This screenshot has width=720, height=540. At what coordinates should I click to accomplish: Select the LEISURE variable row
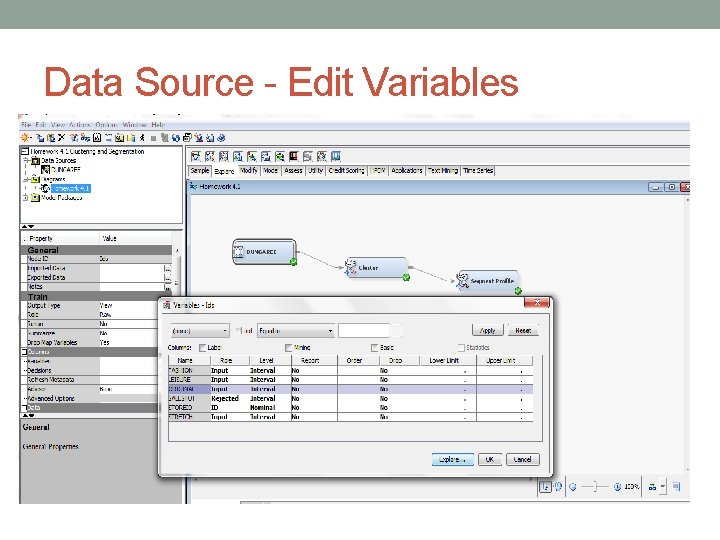pyautogui.click(x=351, y=380)
